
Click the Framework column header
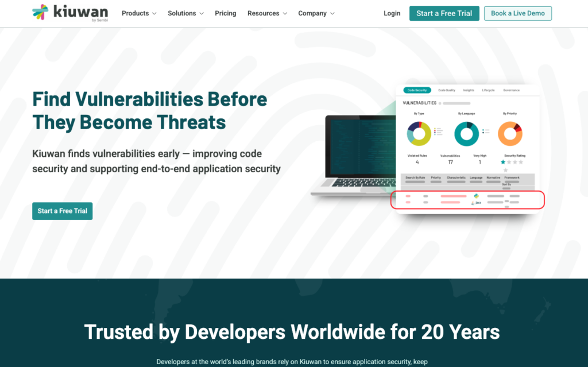(x=512, y=177)
